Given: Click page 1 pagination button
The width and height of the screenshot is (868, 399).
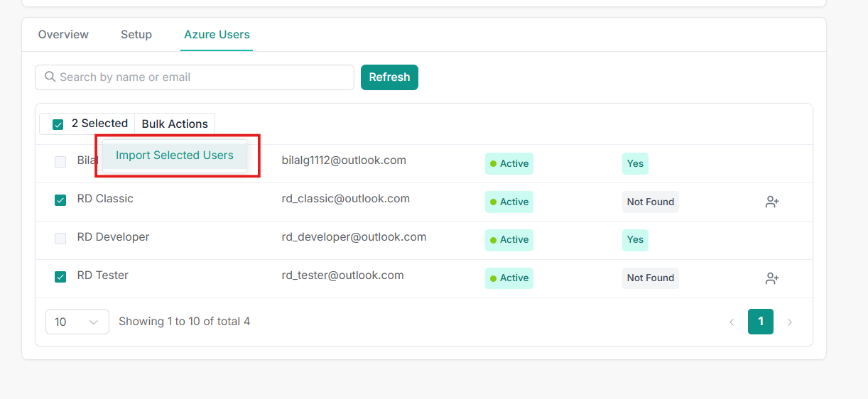Looking at the screenshot, I should pos(760,322).
